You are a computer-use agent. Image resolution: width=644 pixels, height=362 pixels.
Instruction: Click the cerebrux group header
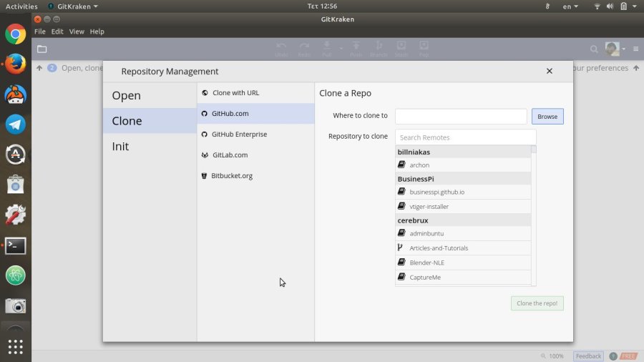coord(463,220)
